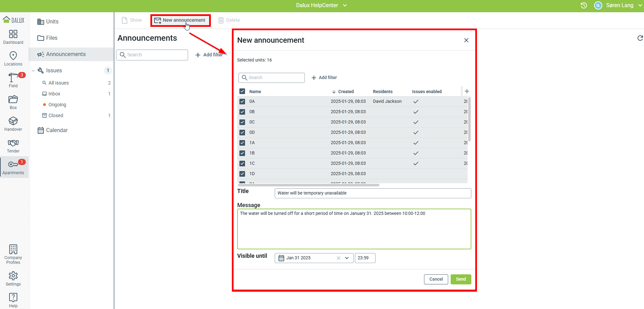This screenshot has height=309, width=644.
Task: Click the history clock icon in header
Action: (x=584, y=5)
